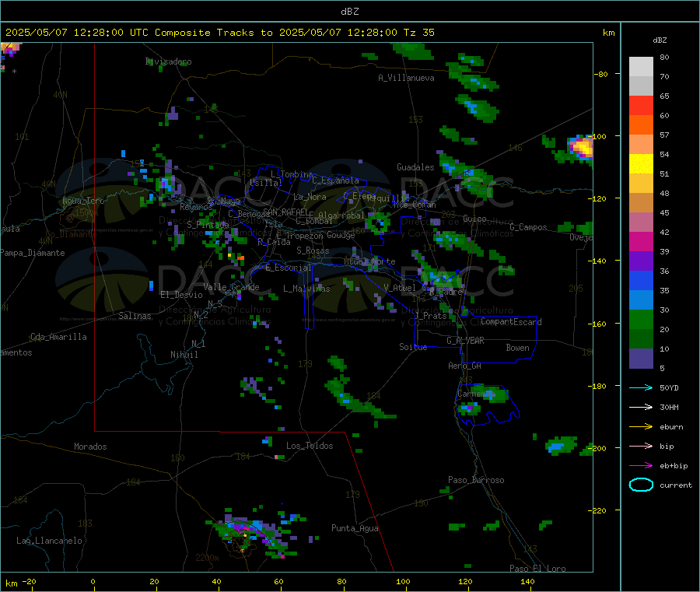Click the J_Prats map label

pyautogui.click(x=431, y=316)
